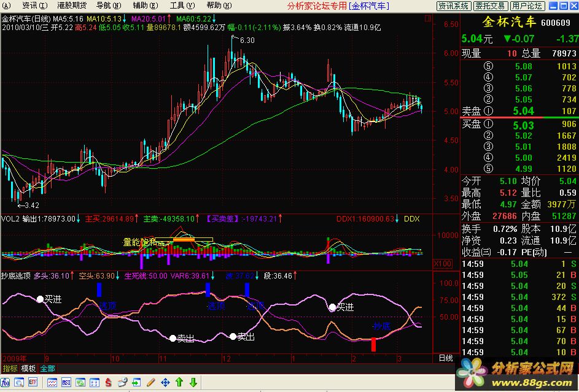The image size is (579, 392).
Task: Open the ETF analysis icon
Action: pos(33,382)
